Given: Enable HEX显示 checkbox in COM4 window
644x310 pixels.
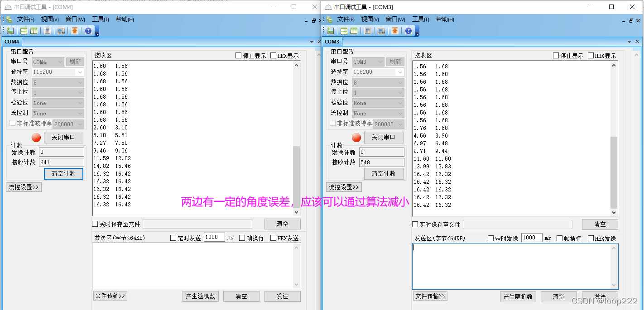Looking at the screenshot, I should (273, 56).
